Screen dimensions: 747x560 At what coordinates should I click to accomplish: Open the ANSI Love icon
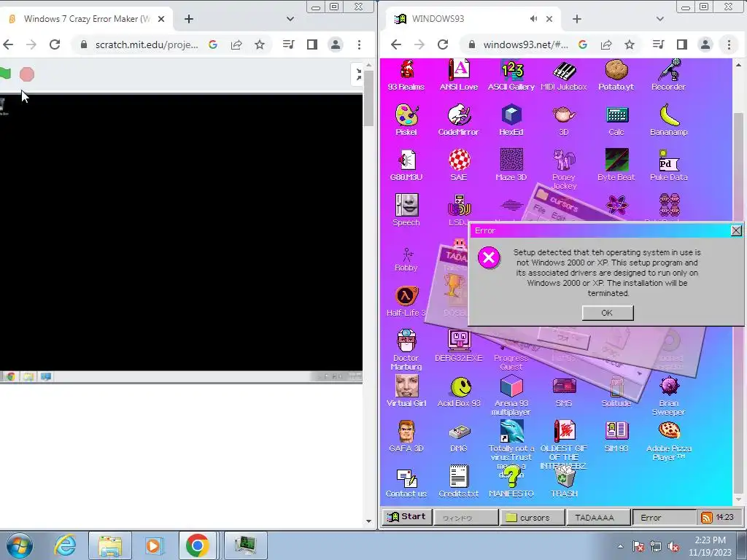coord(458,75)
